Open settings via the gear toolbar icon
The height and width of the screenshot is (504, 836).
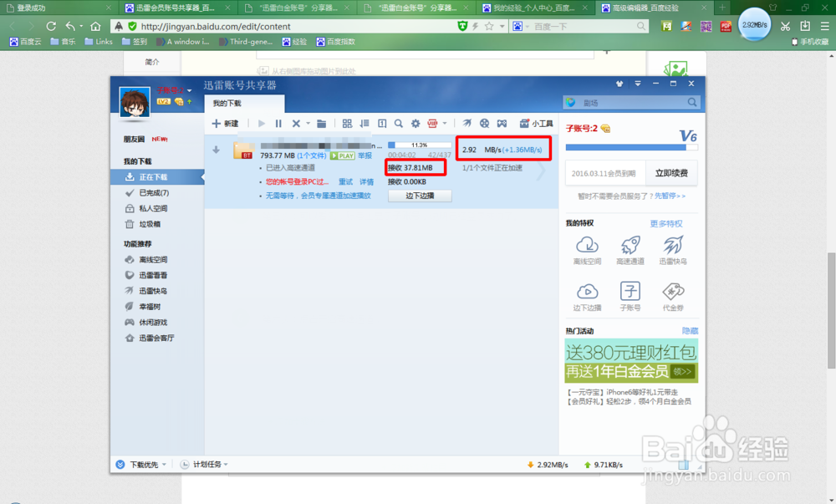pos(415,124)
